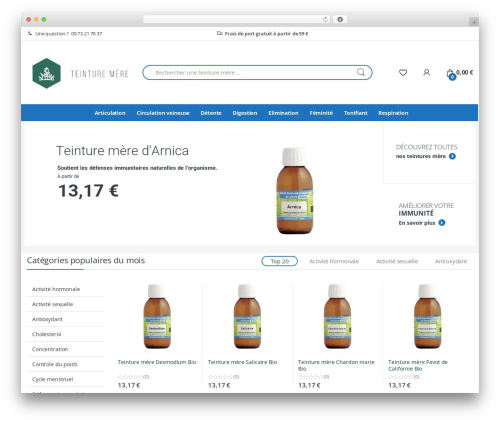500x423 pixels.
Task: Click the Desmodium Bio bottle image
Action: pyautogui.click(x=157, y=316)
